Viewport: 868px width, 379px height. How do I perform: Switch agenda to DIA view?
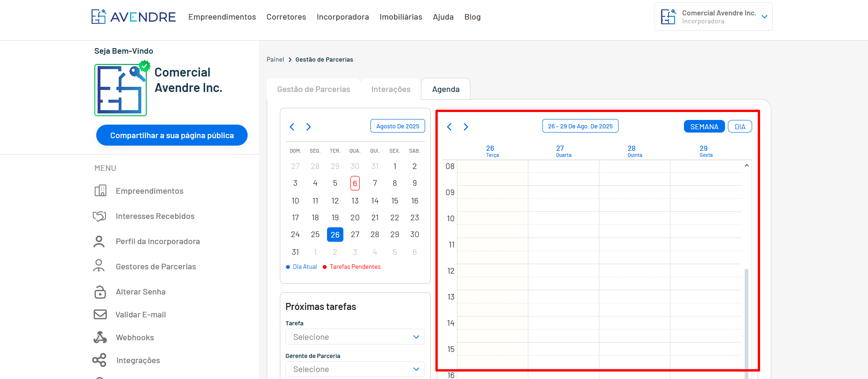740,126
